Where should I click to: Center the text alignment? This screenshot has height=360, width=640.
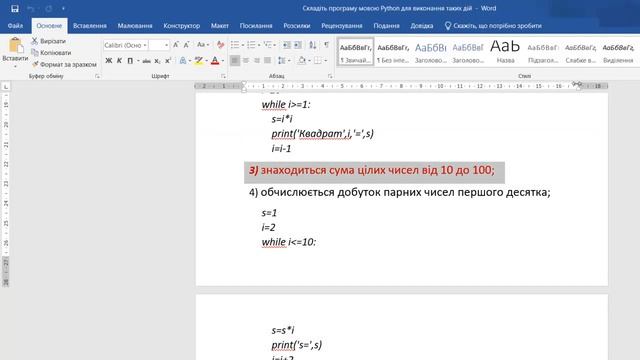(x=246, y=61)
